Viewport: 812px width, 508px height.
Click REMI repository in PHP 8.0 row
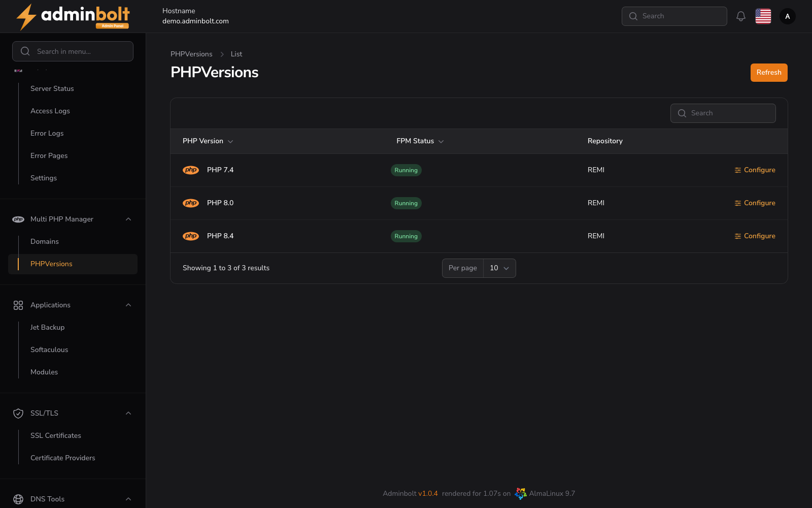click(596, 203)
